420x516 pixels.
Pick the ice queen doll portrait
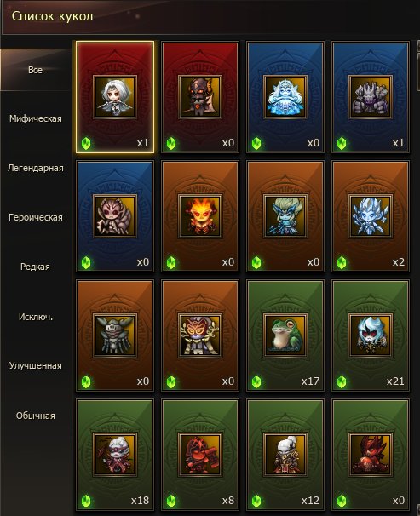click(x=285, y=97)
